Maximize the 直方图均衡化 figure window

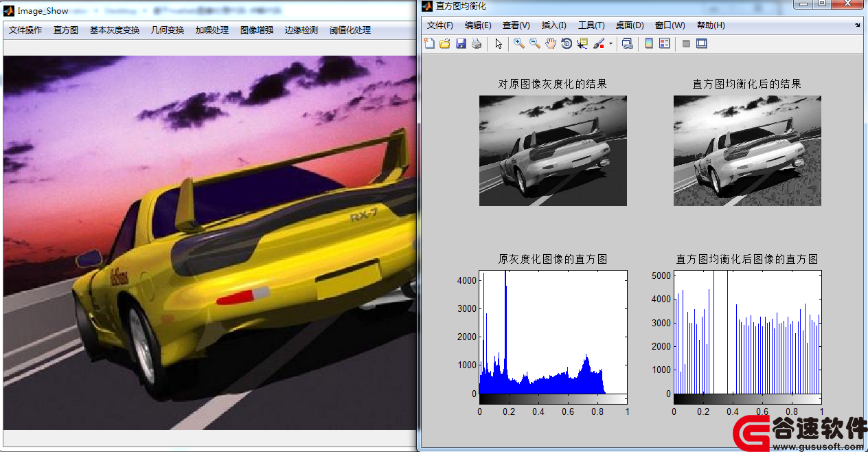(822, 3)
